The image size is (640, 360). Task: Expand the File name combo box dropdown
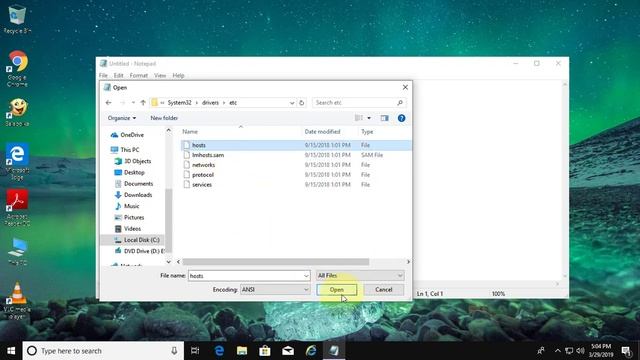click(306, 276)
